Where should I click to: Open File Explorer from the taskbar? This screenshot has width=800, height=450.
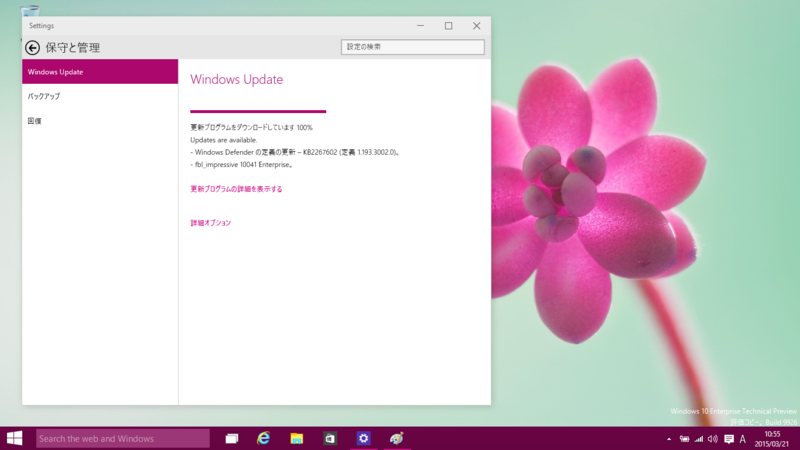[x=296, y=438]
